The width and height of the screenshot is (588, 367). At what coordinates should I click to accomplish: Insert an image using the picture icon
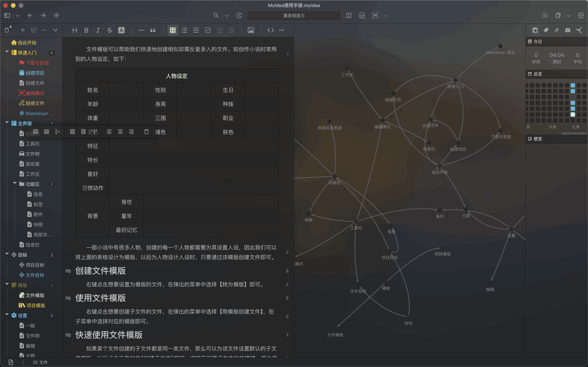251,30
